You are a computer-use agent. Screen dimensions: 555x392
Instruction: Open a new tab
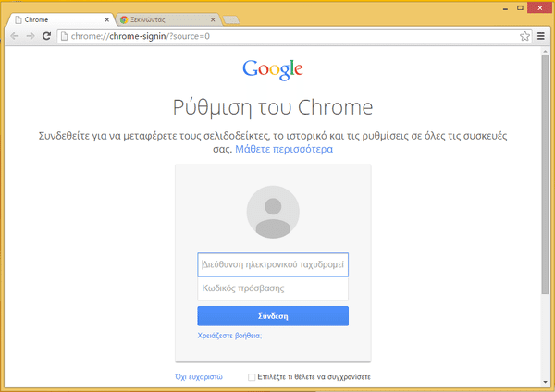(231, 20)
